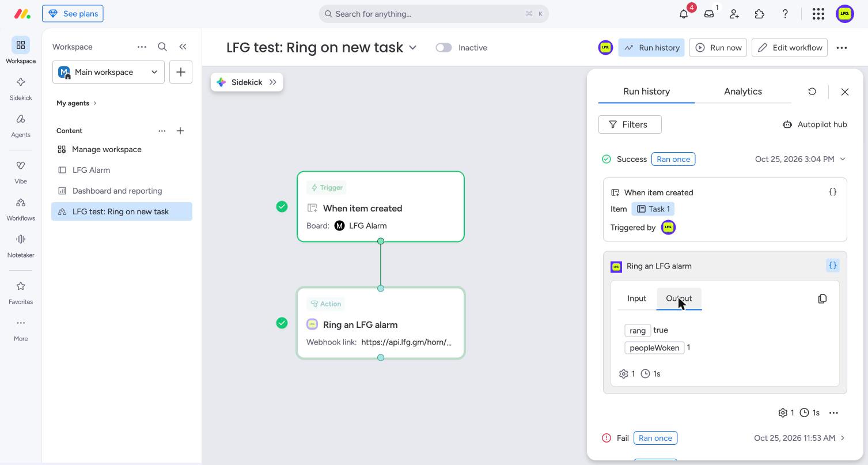Open the products switcher grid icon

tap(818, 14)
